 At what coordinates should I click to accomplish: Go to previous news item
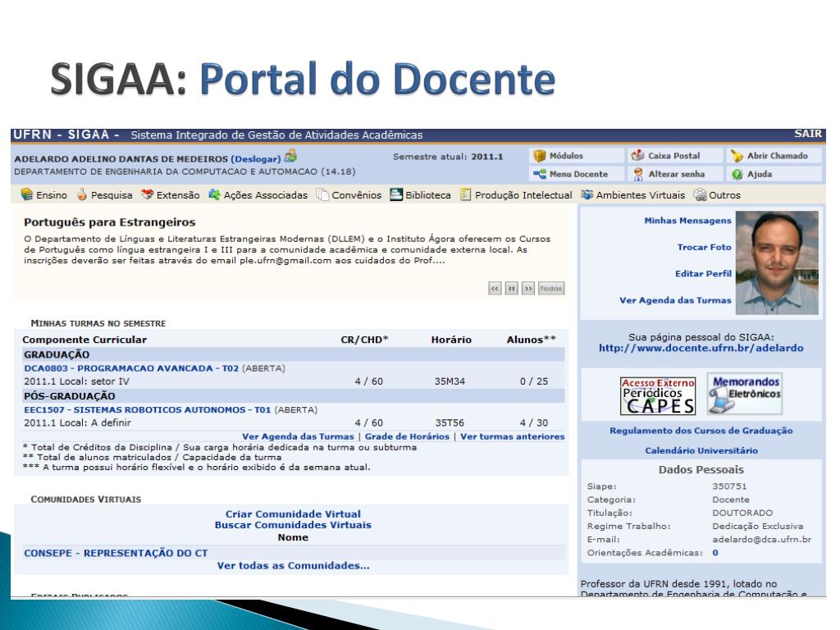[x=495, y=289]
